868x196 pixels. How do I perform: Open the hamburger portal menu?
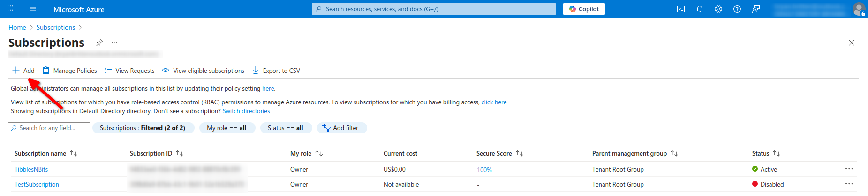pos(33,9)
